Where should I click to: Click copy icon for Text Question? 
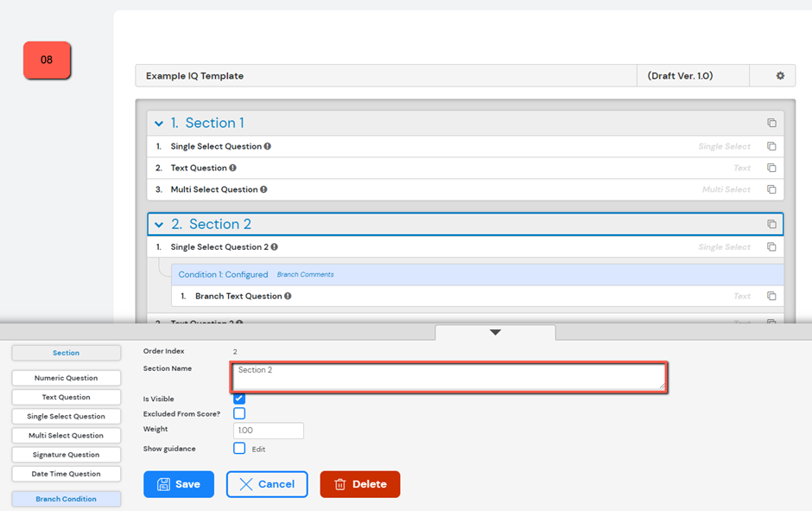pos(771,169)
